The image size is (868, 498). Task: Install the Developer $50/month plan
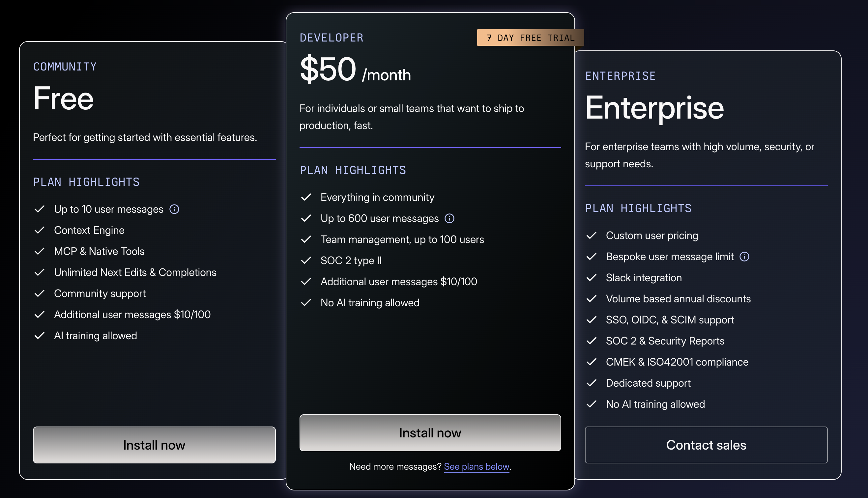(x=430, y=433)
